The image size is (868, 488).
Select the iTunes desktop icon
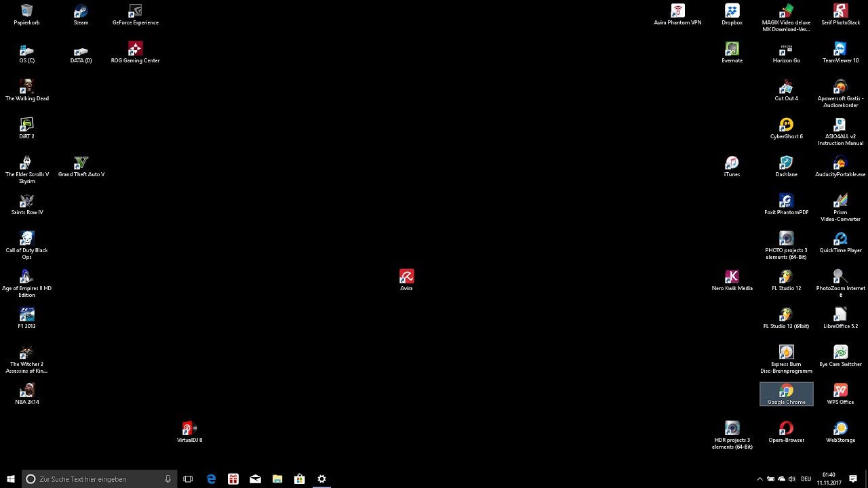point(732,167)
